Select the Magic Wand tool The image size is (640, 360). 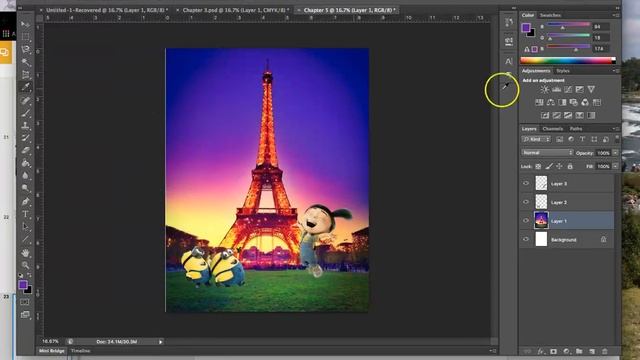[x=25, y=62]
